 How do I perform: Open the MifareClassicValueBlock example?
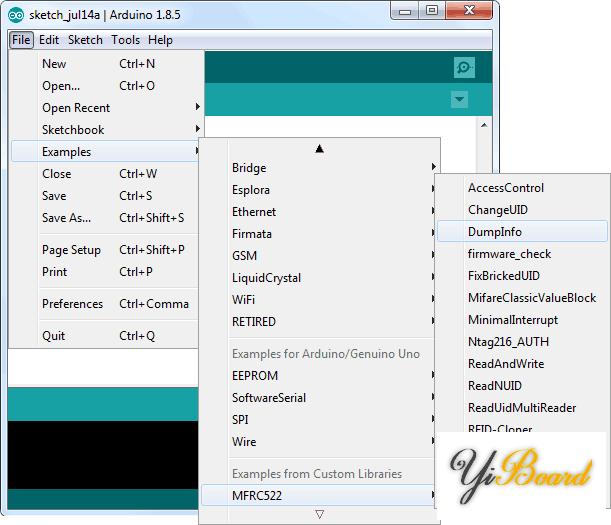click(522, 298)
